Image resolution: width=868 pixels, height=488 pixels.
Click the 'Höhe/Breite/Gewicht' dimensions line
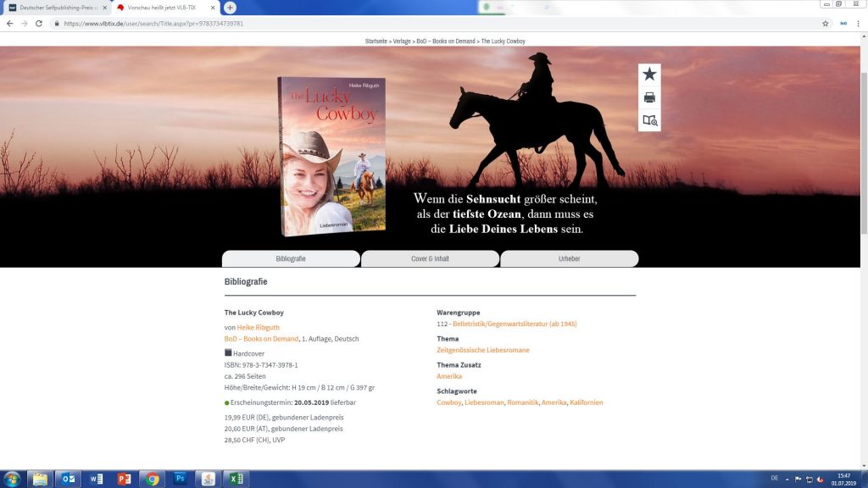pos(299,388)
